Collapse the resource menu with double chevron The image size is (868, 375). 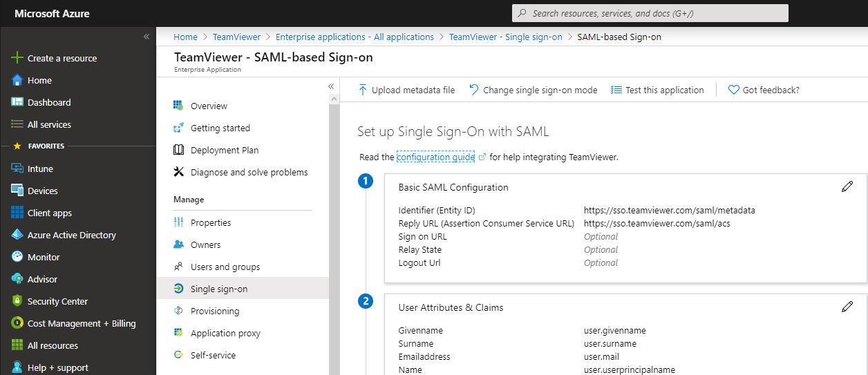pos(331,86)
